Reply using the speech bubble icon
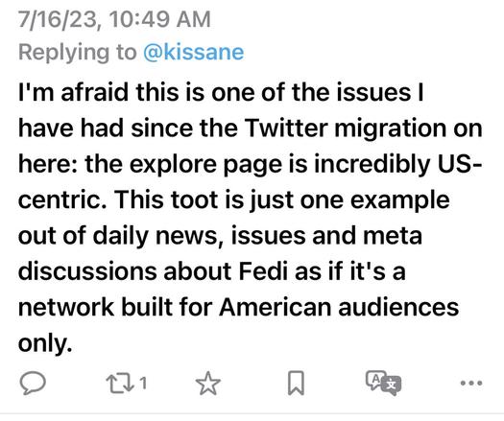Viewport: 504px width, 421px height. coord(33,383)
